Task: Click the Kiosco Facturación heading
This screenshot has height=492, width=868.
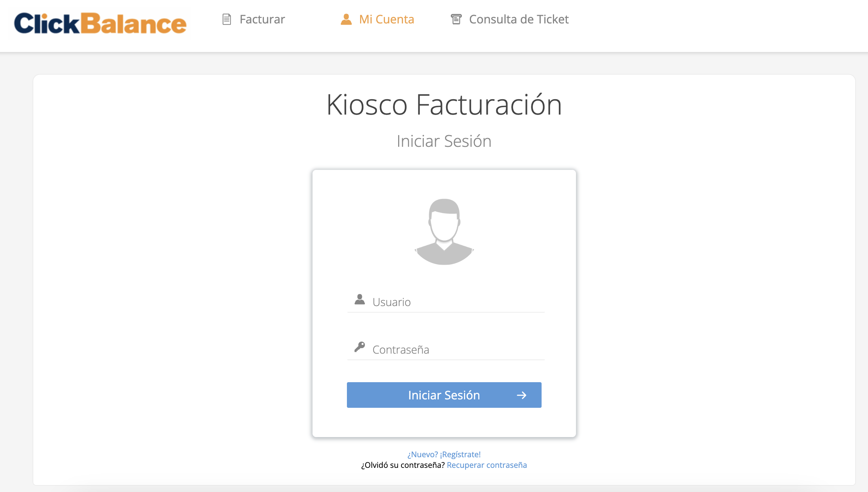Action: click(x=444, y=105)
